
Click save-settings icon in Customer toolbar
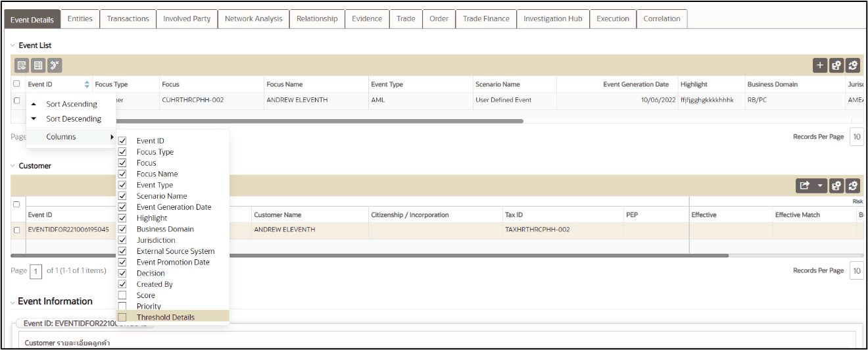pyautogui.click(x=836, y=186)
